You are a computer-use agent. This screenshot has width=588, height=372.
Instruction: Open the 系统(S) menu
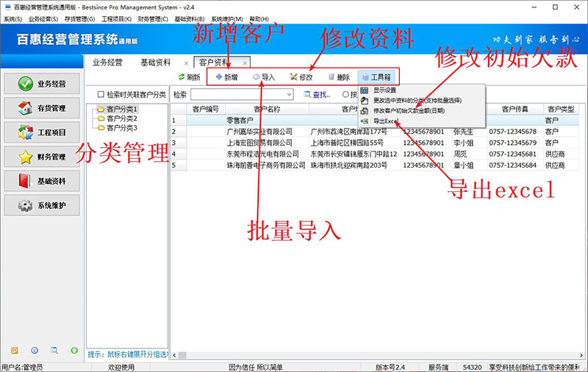click(x=12, y=19)
